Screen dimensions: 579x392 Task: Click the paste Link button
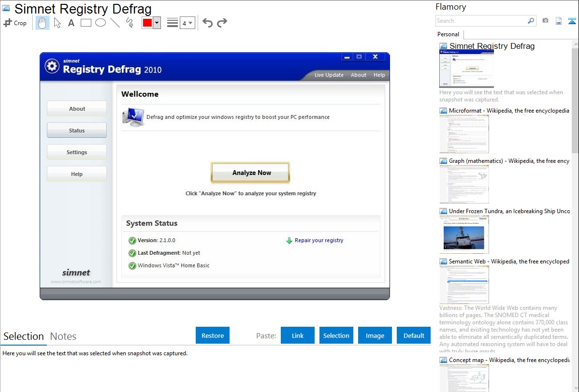(298, 335)
